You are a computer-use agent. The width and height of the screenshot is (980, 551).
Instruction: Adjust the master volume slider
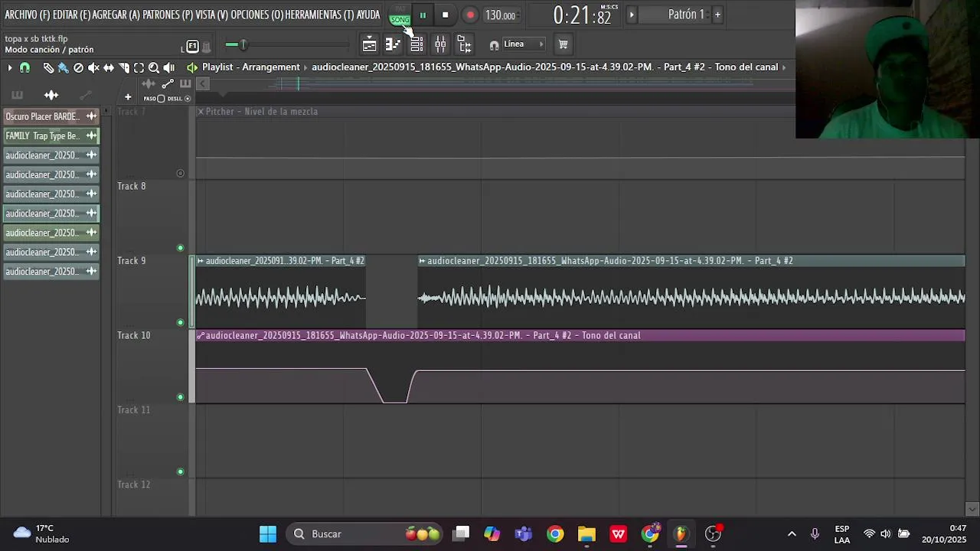pyautogui.click(x=287, y=45)
